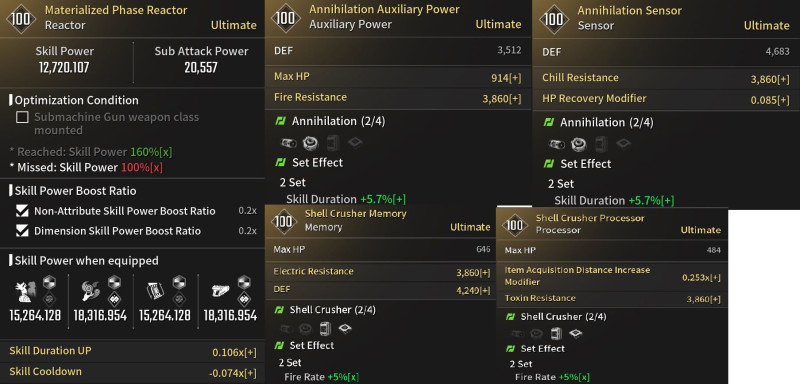The image size is (800, 384).
Task: Click the Fire Resistance stat row
Action: coord(398,97)
